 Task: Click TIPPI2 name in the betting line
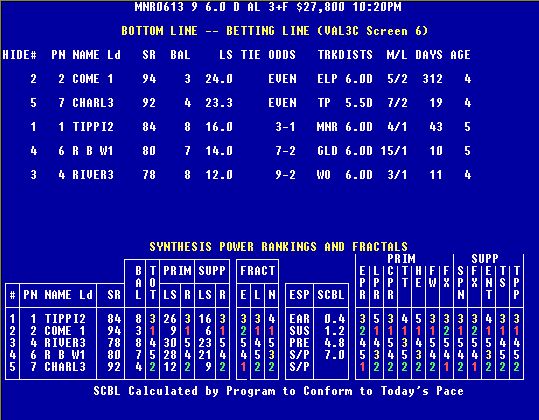93,127
